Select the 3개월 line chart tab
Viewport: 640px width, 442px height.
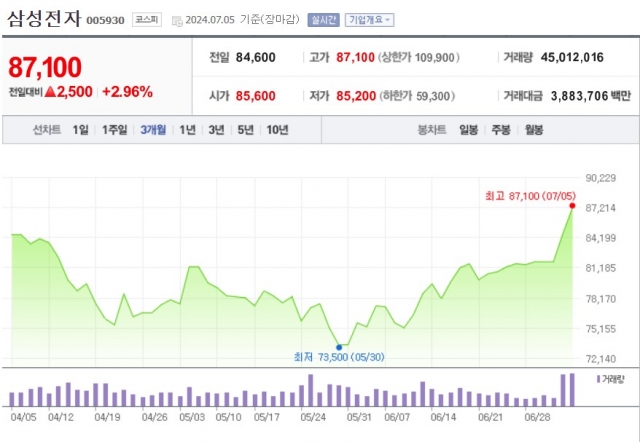pyautogui.click(x=153, y=130)
